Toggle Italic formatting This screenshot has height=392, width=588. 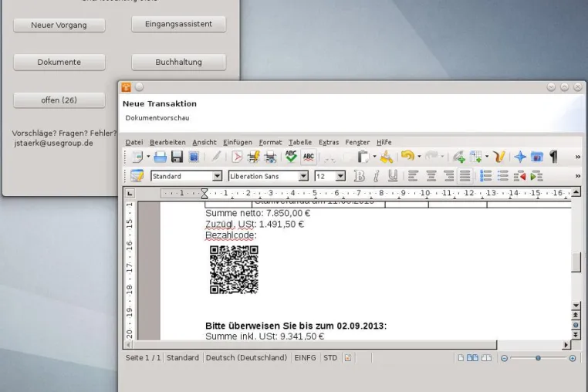point(376,176)
